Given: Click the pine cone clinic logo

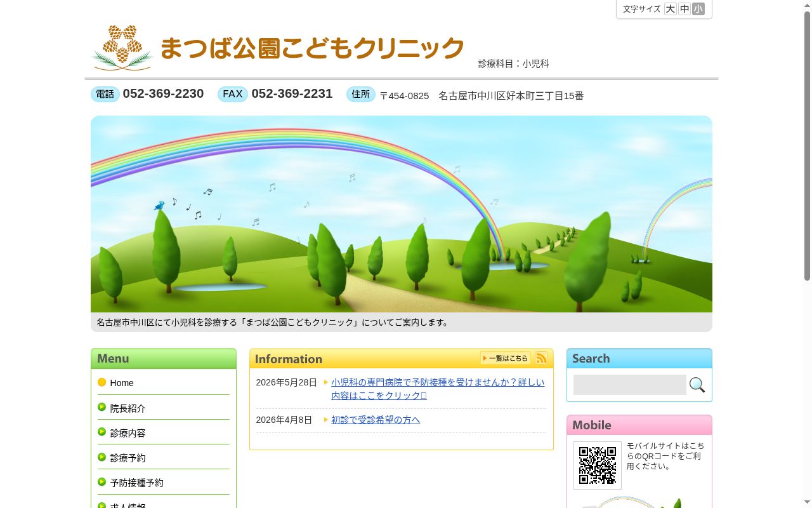Looking at the screenshot, I should click(122, 48).
